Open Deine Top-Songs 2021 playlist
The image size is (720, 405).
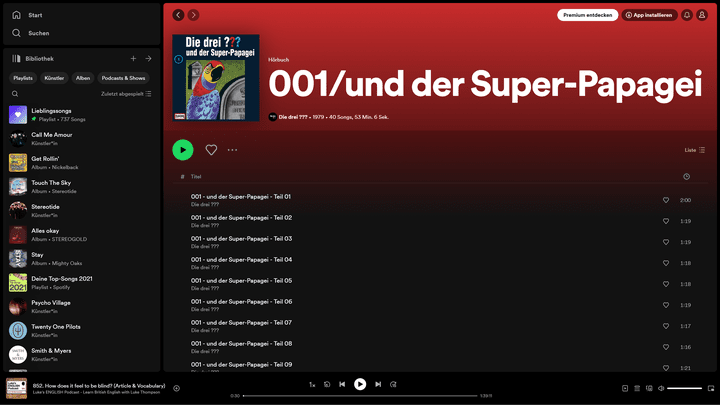coord(82,282)
